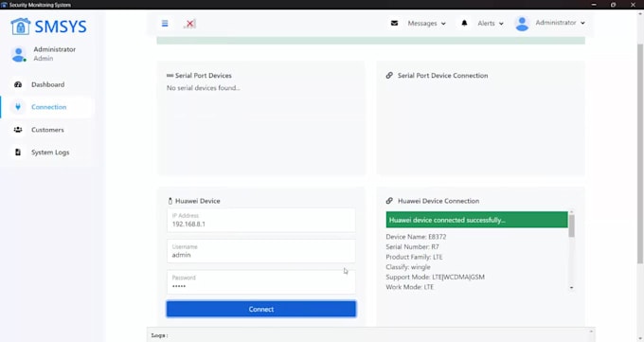Image resolution: width=644 pixels, height=342 pixels.
Task: Click the SMSYS brand title
Action: pos(61,27)
